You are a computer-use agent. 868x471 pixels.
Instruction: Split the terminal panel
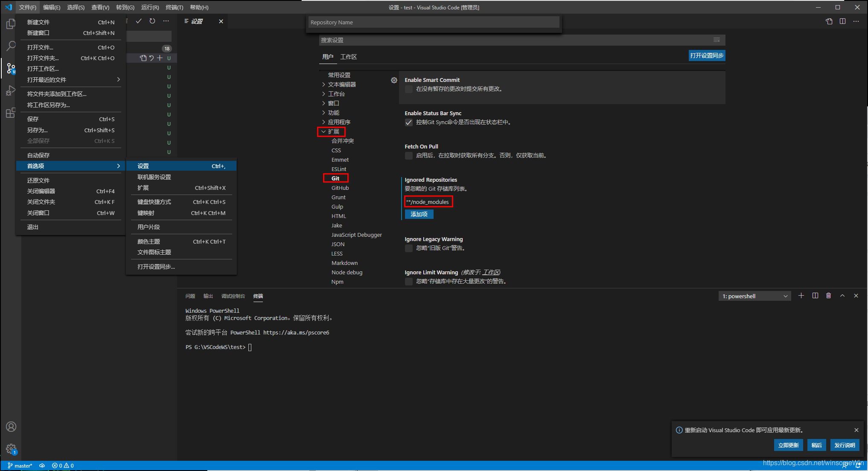(815, 296)
